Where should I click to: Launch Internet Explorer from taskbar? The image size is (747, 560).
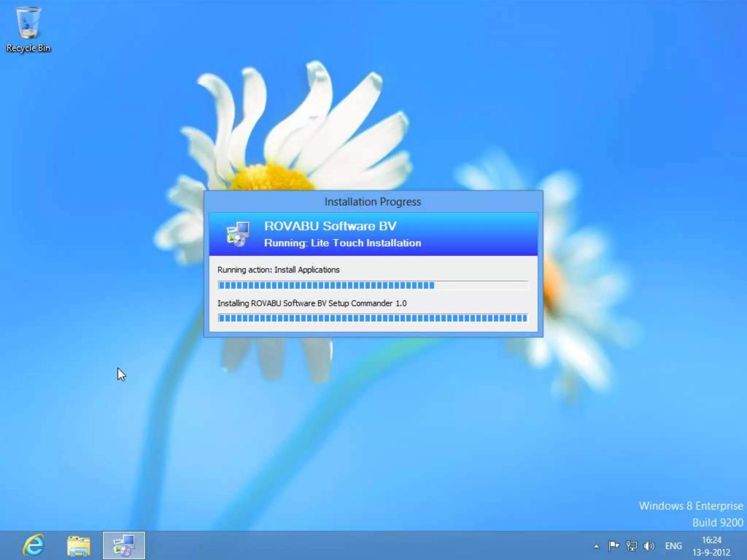[34, 545]
